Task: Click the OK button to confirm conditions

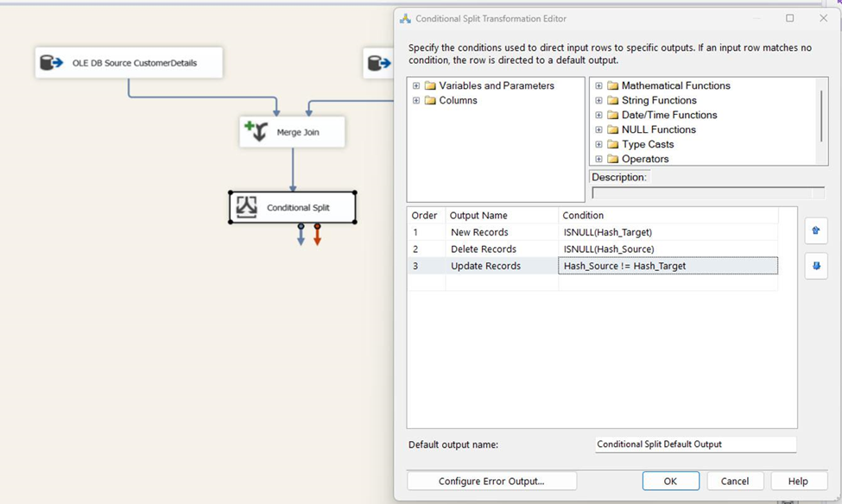Action: click(x=670, y=481)
